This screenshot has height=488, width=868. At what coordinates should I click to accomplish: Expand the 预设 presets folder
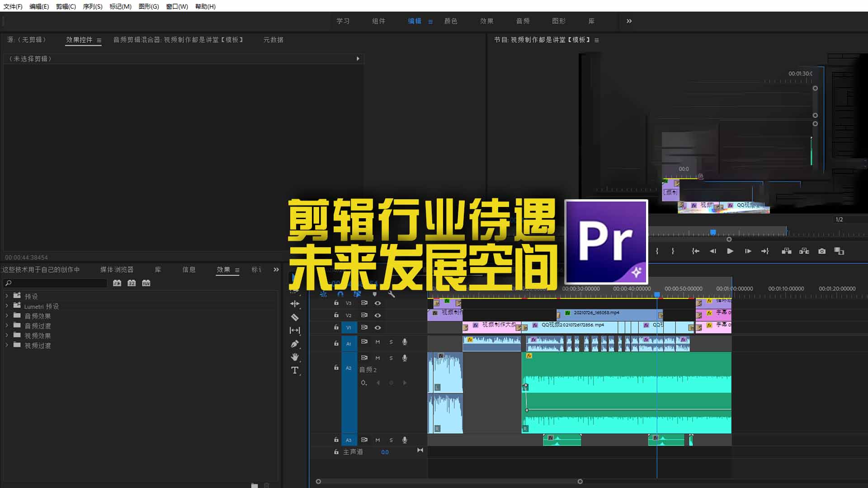7,296
